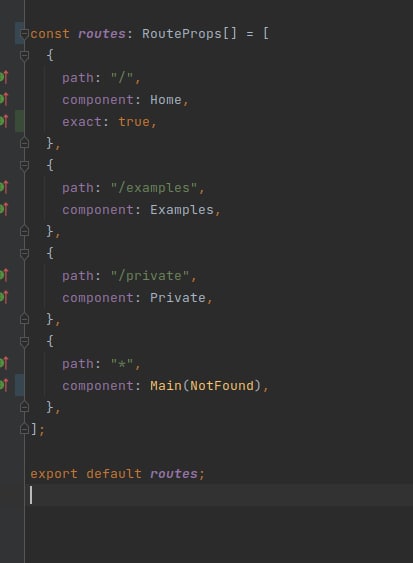Click gutter marker beside exact: true
This screenshot has width=413, height=563.
(x=4, y=121)
